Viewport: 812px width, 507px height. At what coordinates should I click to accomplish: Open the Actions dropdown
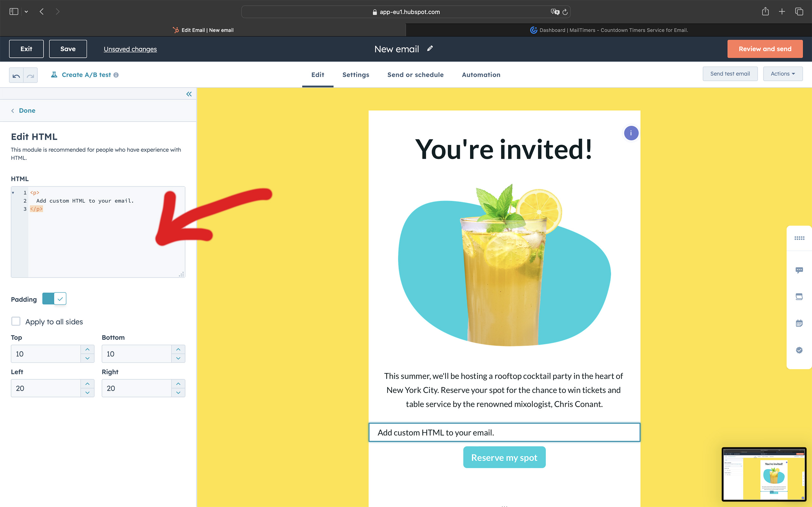[783, 74]
